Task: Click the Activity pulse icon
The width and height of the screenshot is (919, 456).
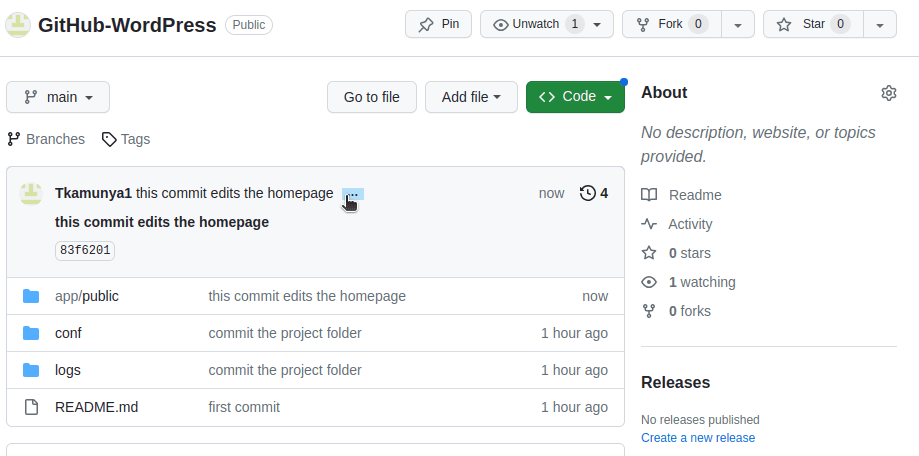Action: pos(649,224)
